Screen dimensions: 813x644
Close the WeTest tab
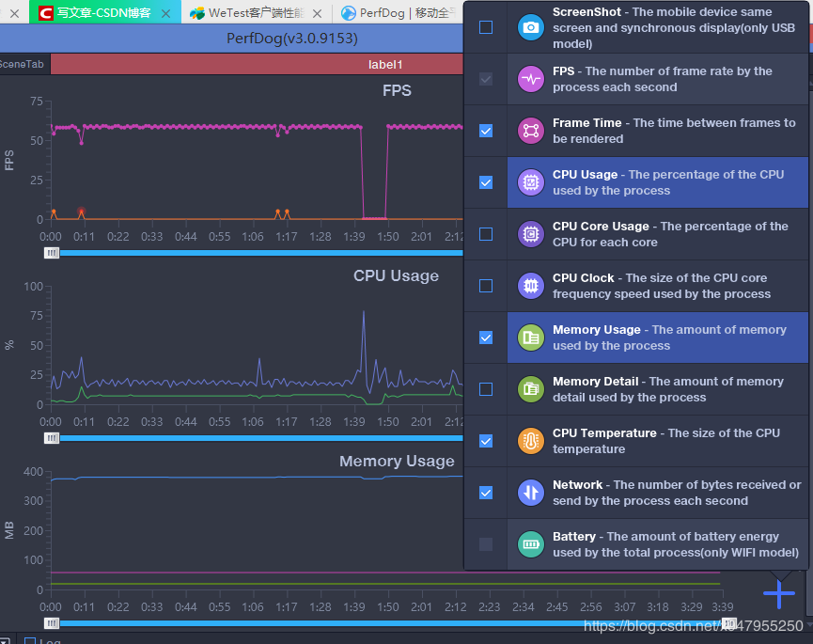pos(318,13)
